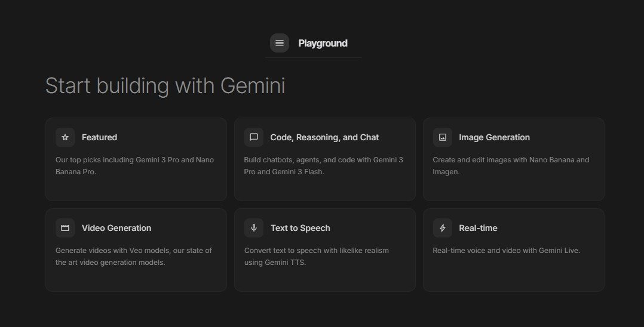
Task: Select the Real-time heading
Action: pos(478,228)
